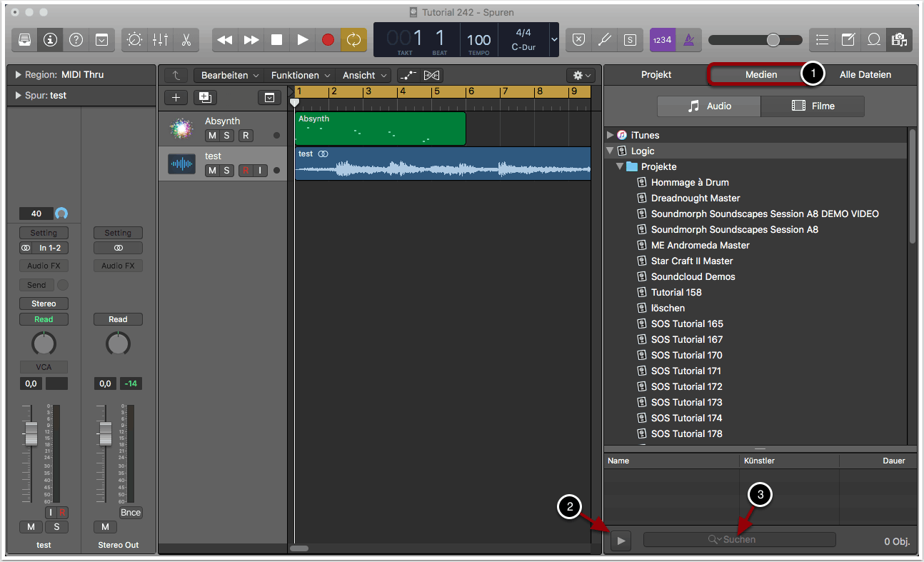Click the Filme button
This screenshot has height=562, width=924.
(x=813, y=106)
